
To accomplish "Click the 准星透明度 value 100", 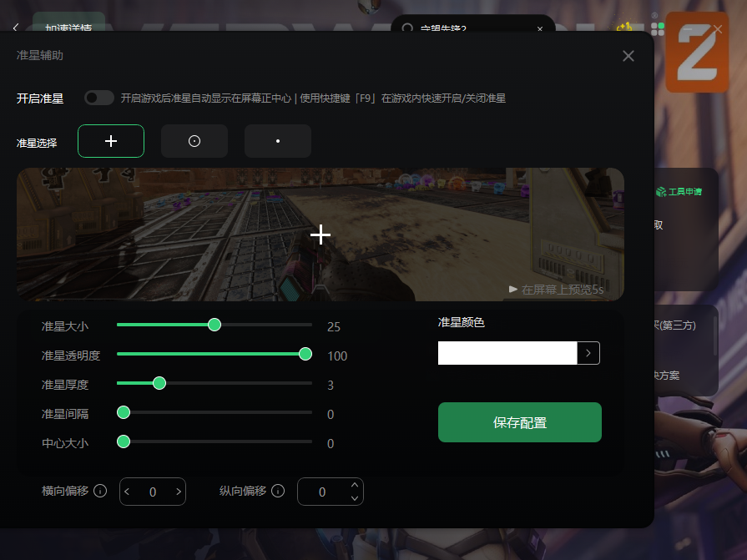I will click(337, 356).
